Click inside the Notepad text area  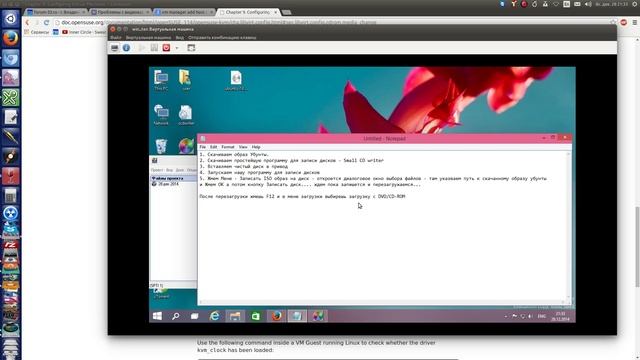tap(382, 225)
